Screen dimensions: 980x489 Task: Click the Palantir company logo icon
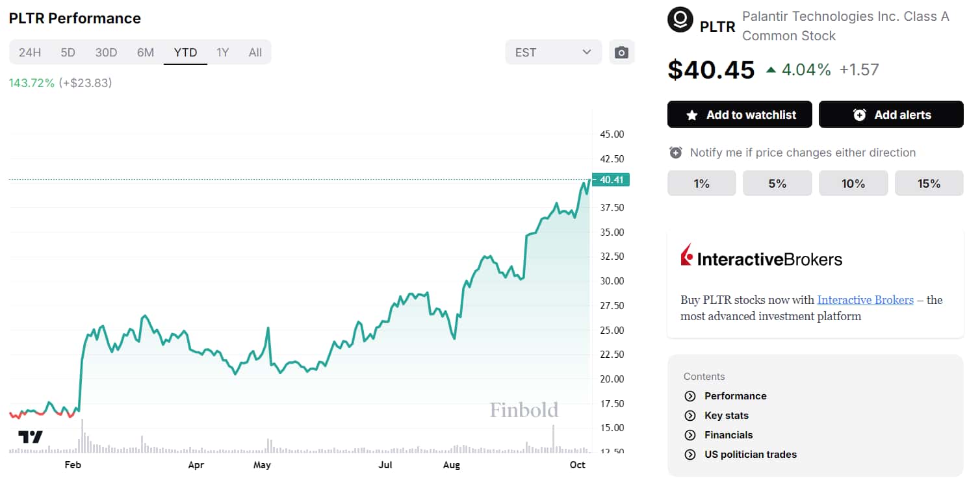pyautogui.click(x=680, y=19)
